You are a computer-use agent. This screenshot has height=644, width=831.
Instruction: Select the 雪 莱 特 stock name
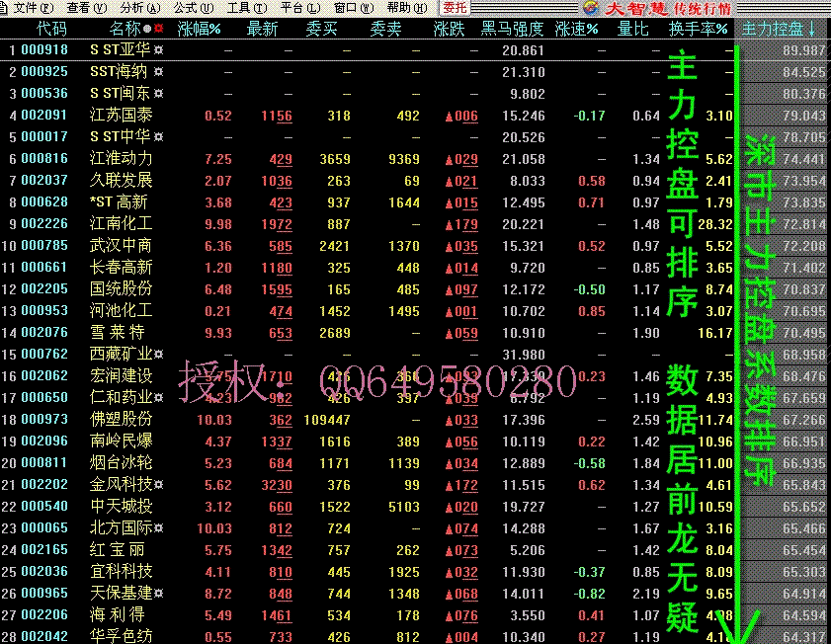pos(118,332)
